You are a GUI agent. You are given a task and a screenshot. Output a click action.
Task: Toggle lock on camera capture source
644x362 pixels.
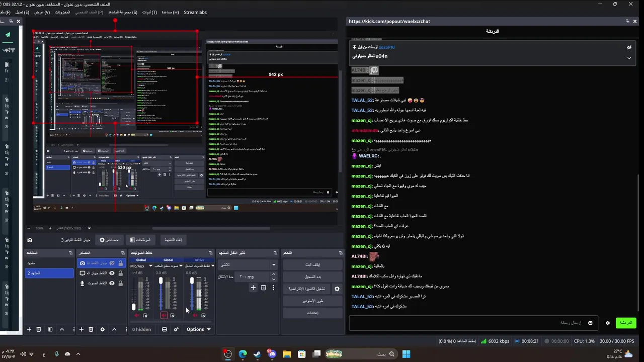[120, 263]
